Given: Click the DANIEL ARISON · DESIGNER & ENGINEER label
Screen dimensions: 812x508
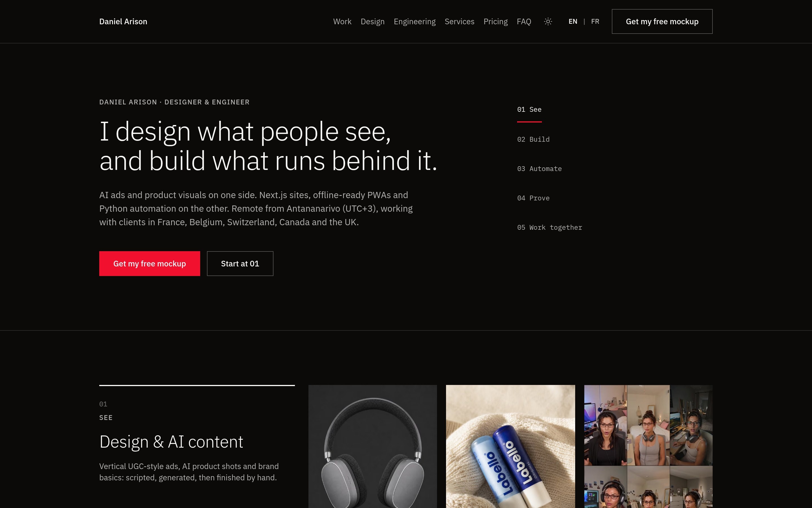Looking at the screenshot, I should pyautogui.click(x=175, y=102).
